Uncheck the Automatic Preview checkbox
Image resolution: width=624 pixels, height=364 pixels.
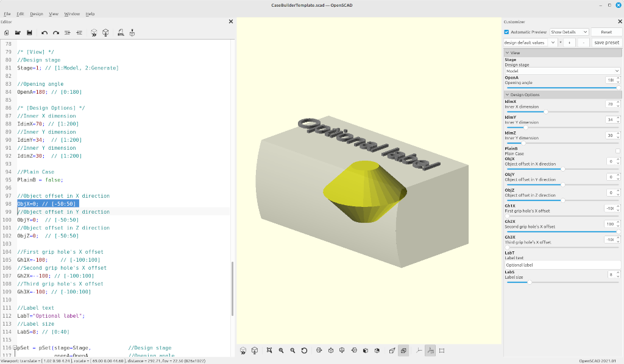point(506,32)
